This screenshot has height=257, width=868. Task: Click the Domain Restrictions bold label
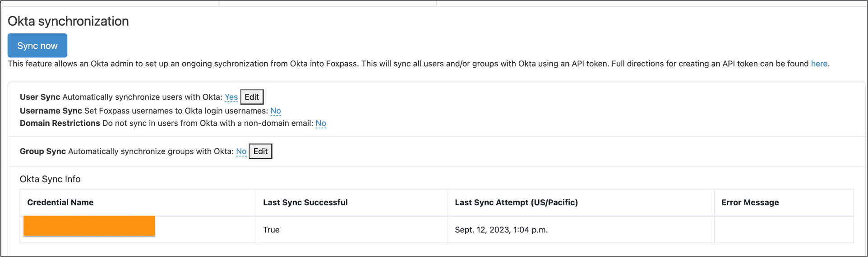pos(60,124)
